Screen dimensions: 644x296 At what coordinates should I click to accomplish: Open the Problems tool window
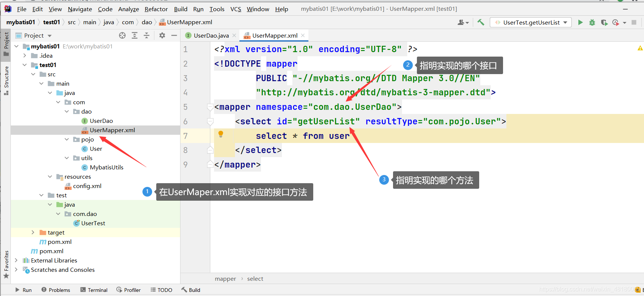click(56, 290)
